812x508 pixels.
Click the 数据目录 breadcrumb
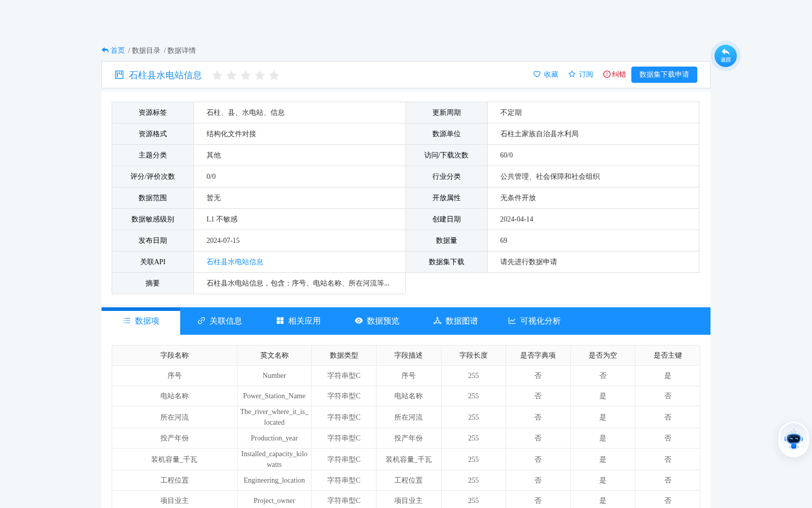pyautogui.click(x=146, y=50)
